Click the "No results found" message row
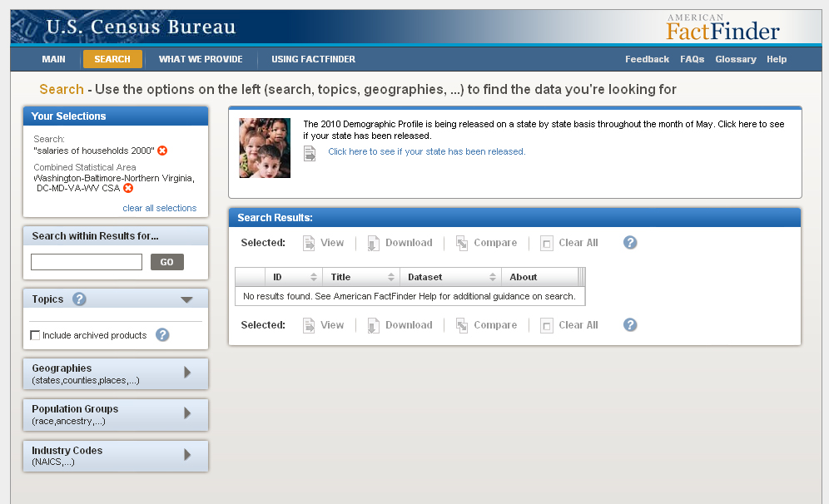The height and width of the screenshot is (504, 829). coord(410,296)
